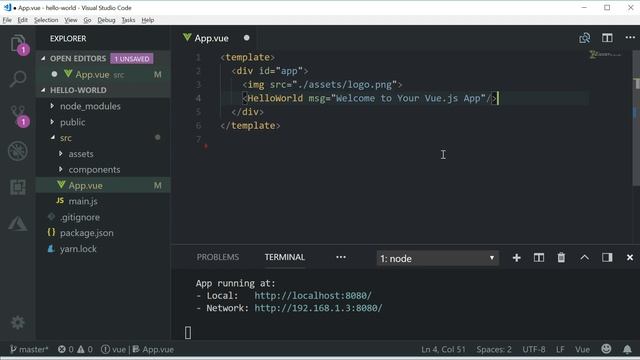The height and width of the screenshot is (360, 640).
Task: Open the 192.168.1.3:8080 network link
Action: 318,308
